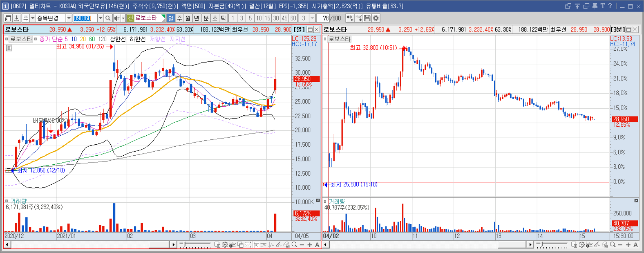Select the 틱 (tick) period toggle
The width and height of the screenshot is (644, 253).
[224, 18]
